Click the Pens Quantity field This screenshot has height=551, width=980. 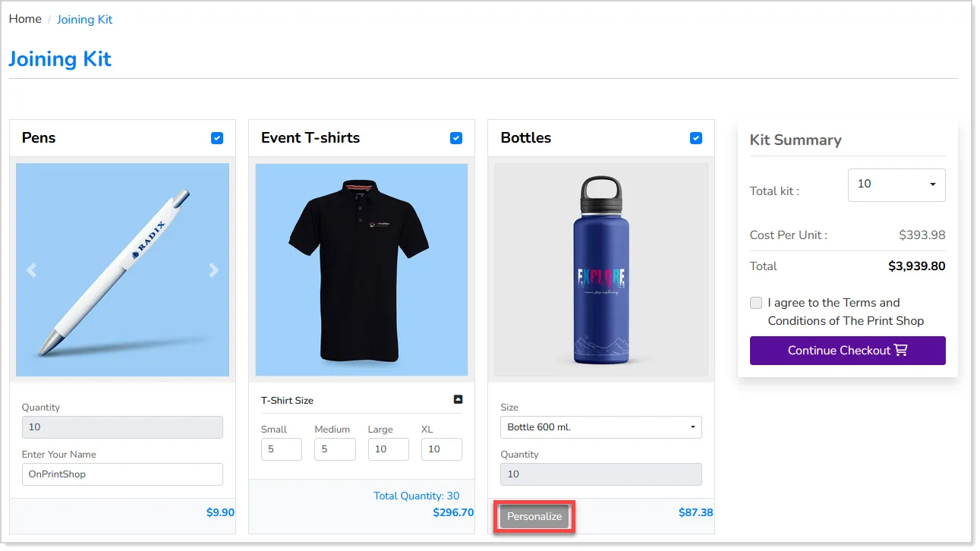click(x=122, y=427)
